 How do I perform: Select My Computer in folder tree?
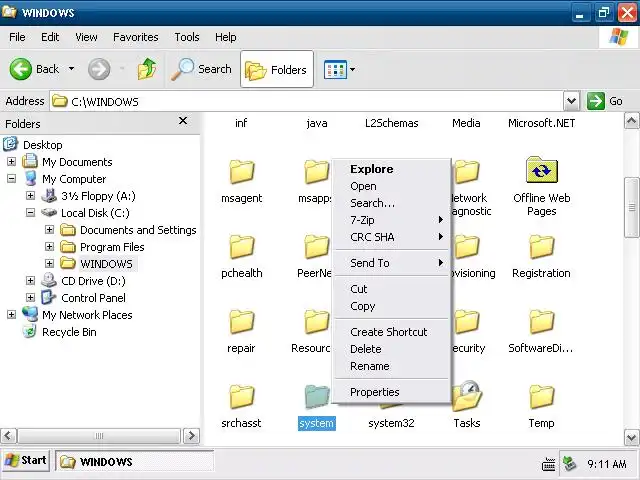coord(74,179)
